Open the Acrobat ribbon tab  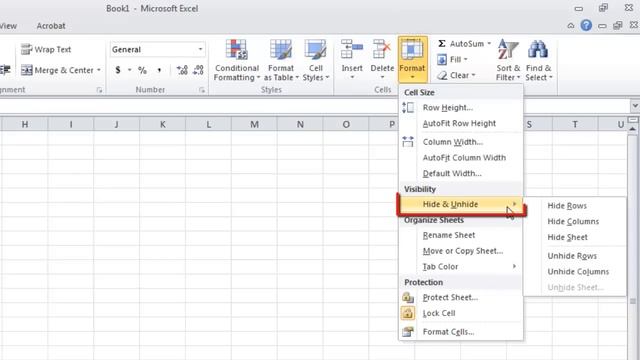click(51, 26)
